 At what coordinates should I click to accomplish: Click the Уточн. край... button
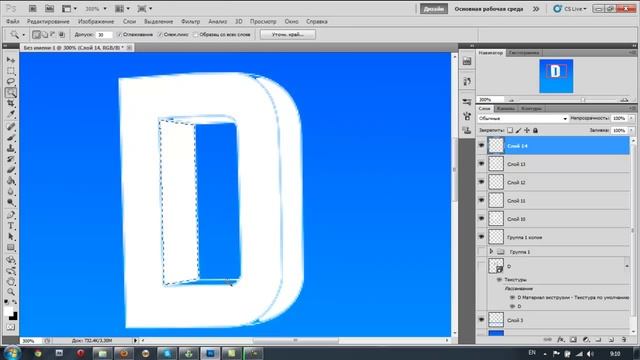pos(288,35)
